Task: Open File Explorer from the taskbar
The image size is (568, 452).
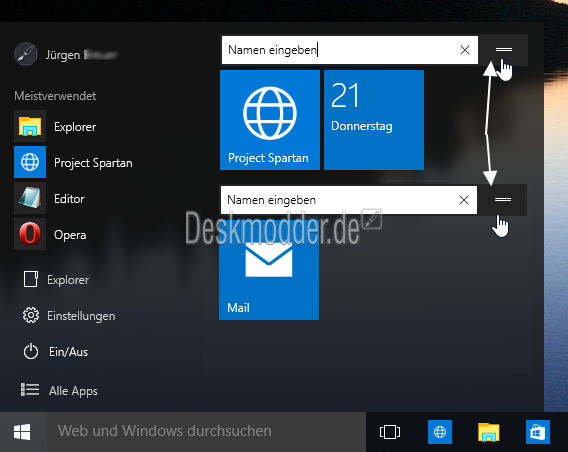Action: click(x=488, y=432)
